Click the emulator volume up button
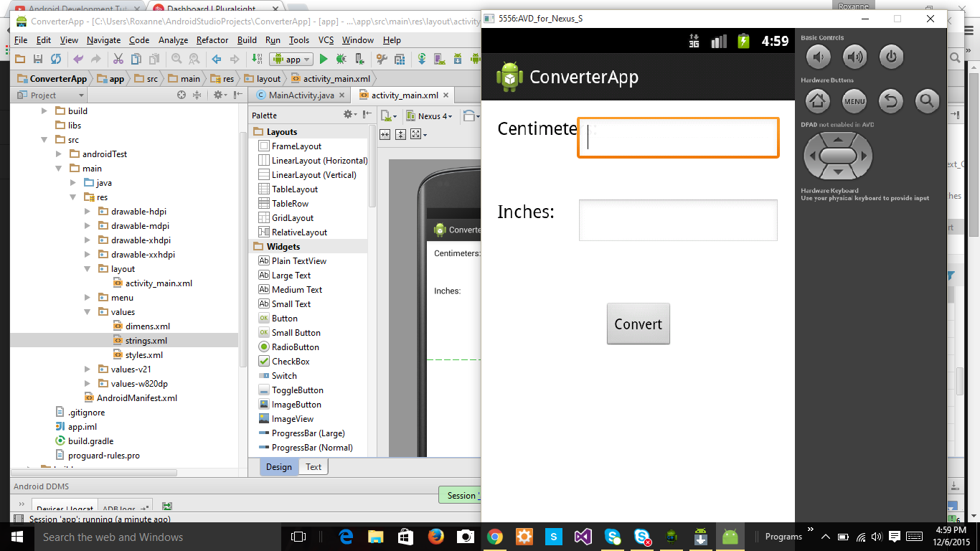This screenshot has height=551, width=980. 854,57
